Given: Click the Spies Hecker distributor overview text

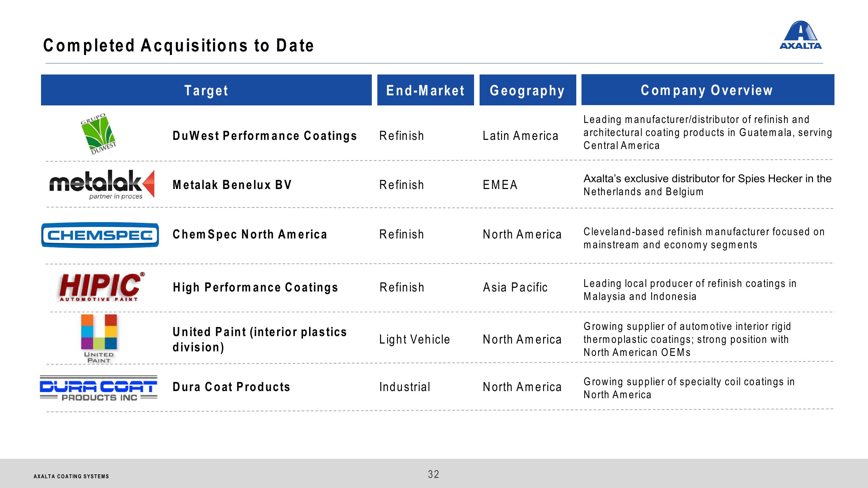Looking at the screenshot, I should click(707, 185).
